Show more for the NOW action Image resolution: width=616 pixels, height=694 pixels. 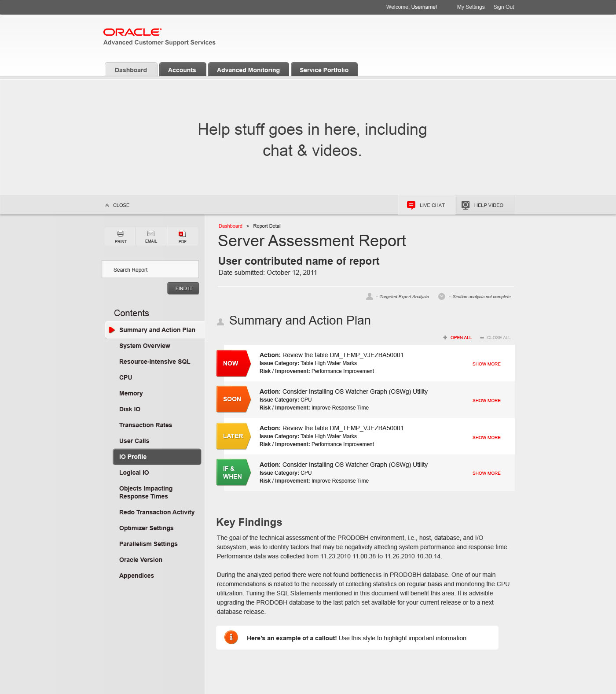point(486,364)
